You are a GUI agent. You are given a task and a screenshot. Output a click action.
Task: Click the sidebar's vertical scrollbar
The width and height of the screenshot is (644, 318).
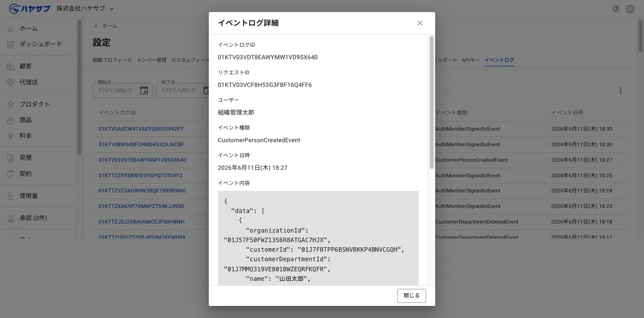point(79,87)
